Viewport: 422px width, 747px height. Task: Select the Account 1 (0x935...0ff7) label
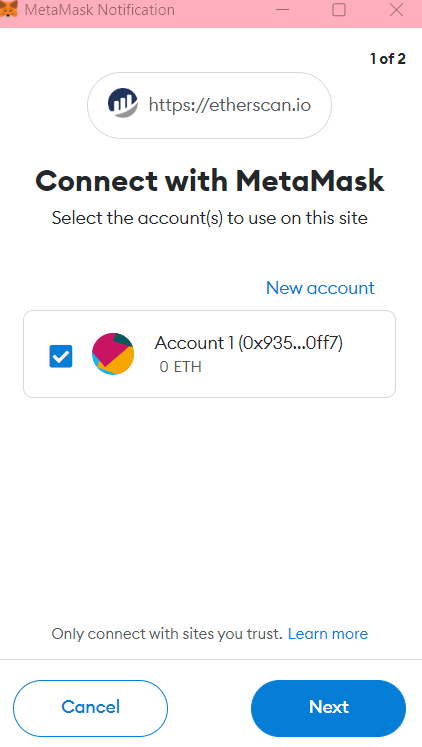pyautogui.click(x=249, y=343)
